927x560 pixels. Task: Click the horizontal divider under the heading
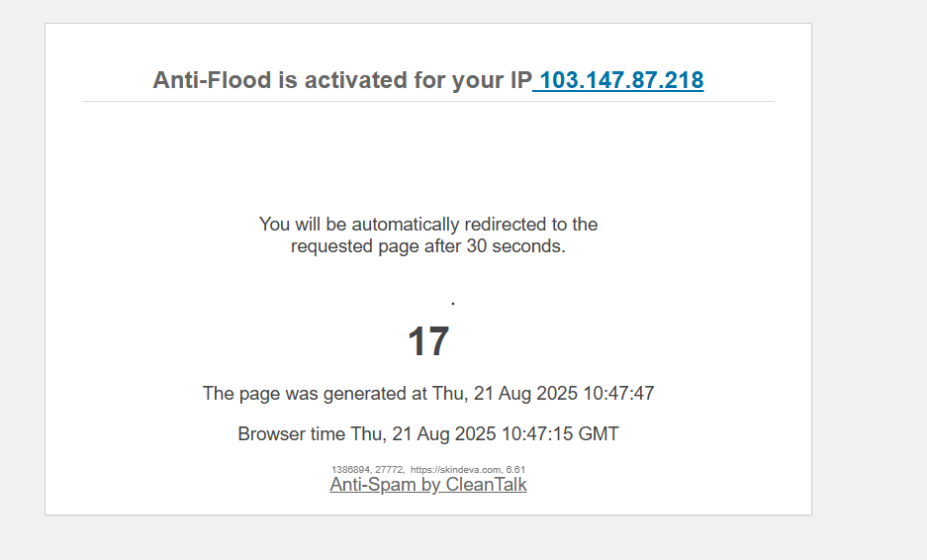(x=428, y=102)
